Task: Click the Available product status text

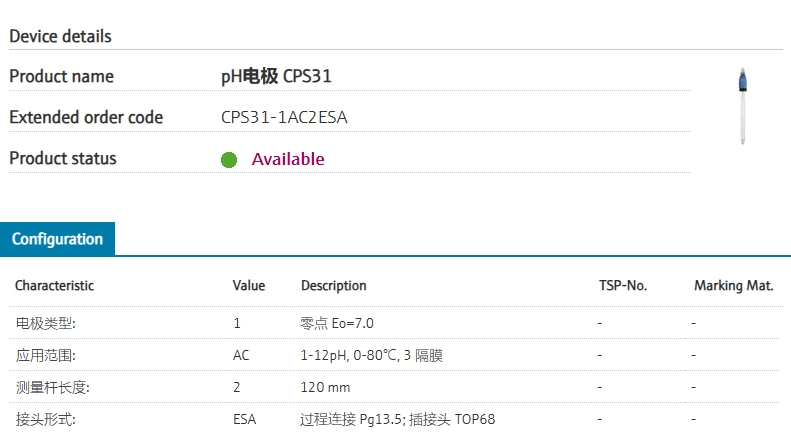Action: pos(288,159)
